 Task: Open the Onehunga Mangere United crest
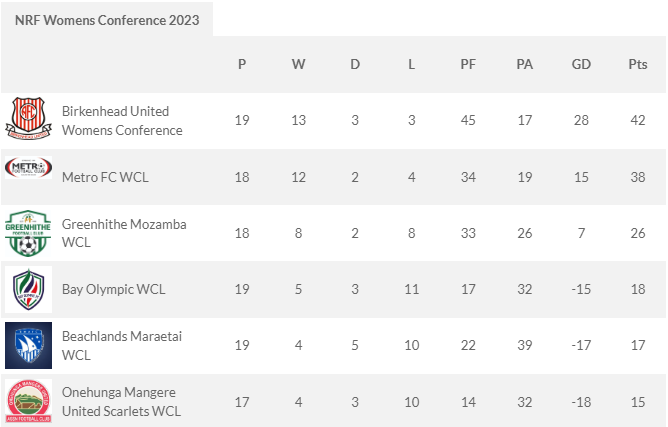[29, 401]
